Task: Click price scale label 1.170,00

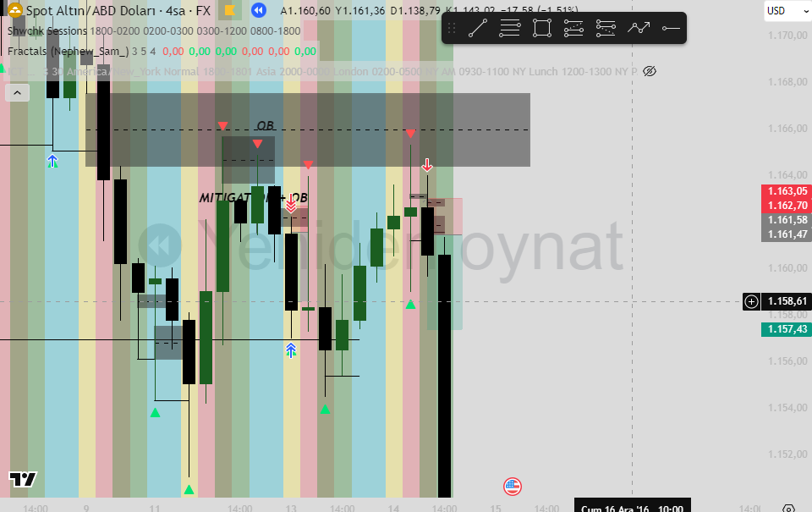Action: [787, 36]
